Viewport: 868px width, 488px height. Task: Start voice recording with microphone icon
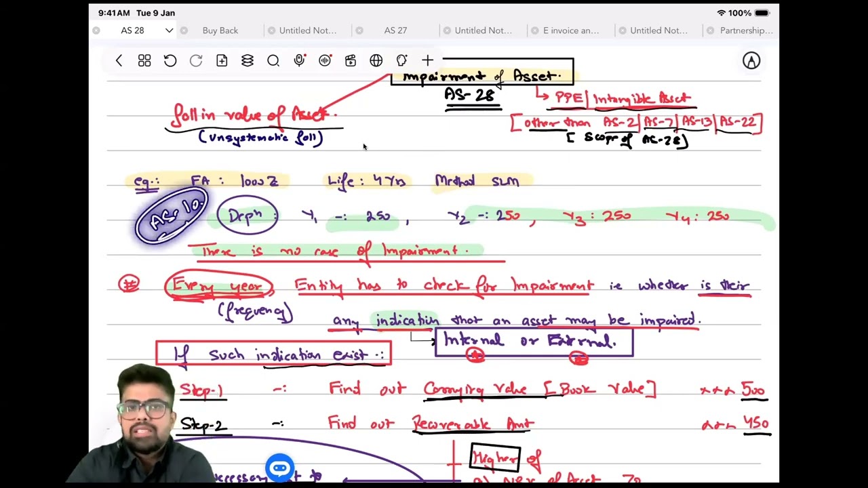coord(299,61)
